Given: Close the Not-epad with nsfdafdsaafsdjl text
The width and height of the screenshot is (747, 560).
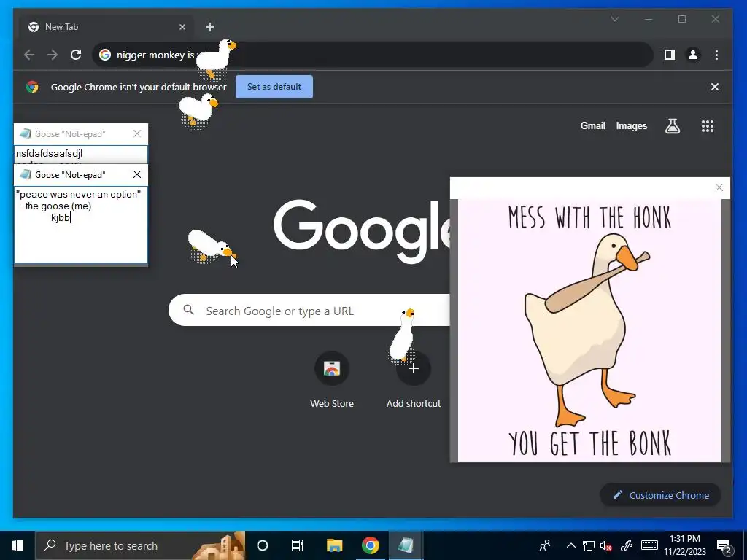Looking at the screenshot, I should (x=137, y=134).
